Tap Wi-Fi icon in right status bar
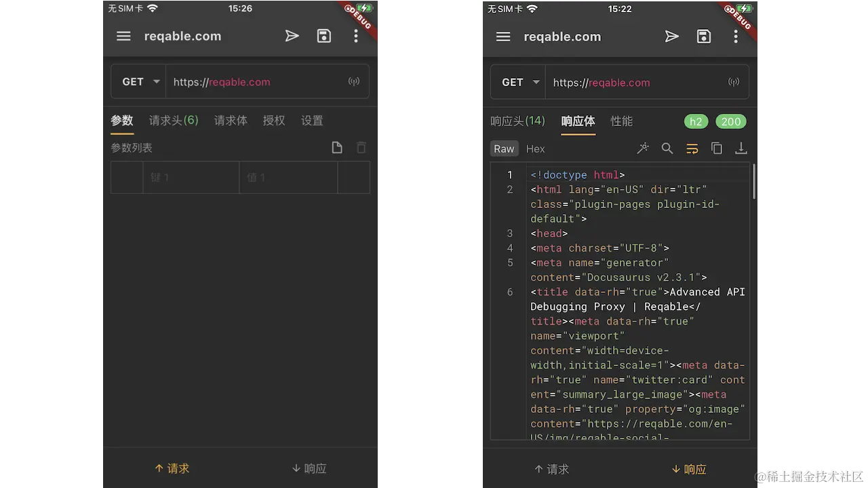The image size is (868, 488). tap(532, 9)
